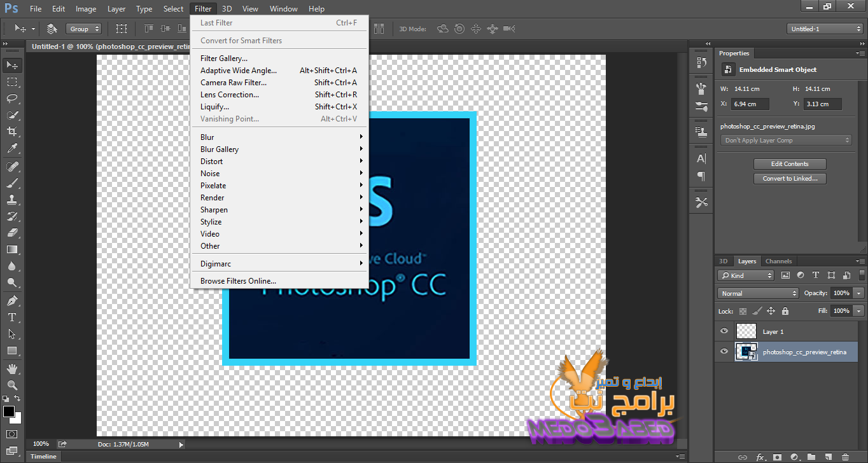Select the Spot Healing Brush tool
This screenshot has height=463, width=868.
point(12,167)
